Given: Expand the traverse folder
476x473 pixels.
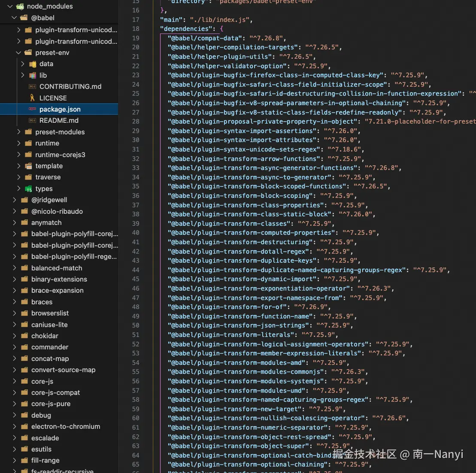Looking at the screenshot, I should point(18,177).
